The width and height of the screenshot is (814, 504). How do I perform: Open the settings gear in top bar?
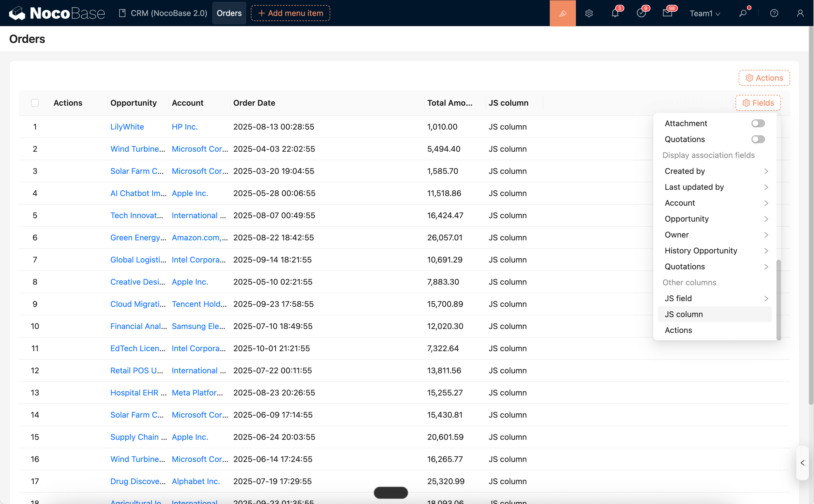(589, 13)
